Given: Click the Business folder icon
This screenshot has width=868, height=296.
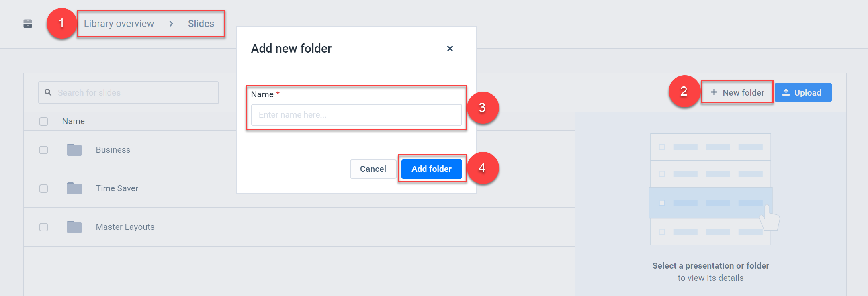Looking at the screenshot, I should pyautogui.click(x=74, y=150).
